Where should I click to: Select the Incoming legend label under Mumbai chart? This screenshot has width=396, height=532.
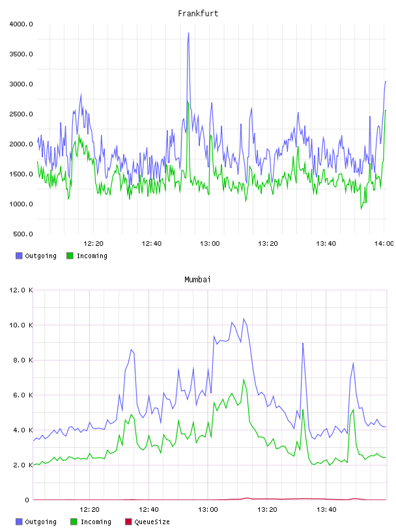pos(96,522)
